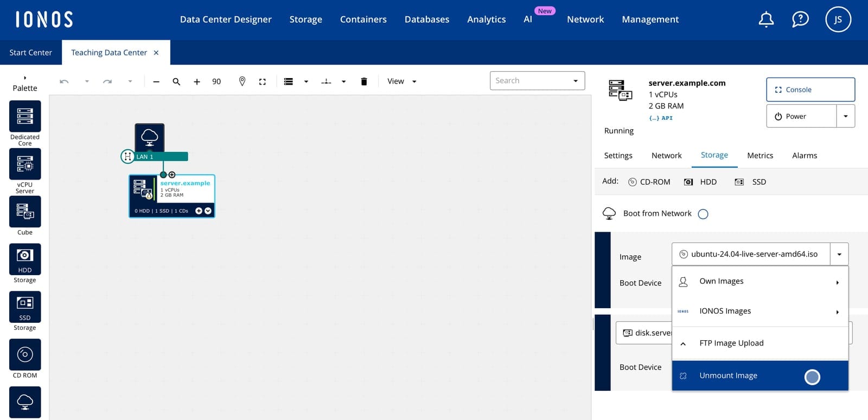Choose Own Images submenu

point(760,282)
